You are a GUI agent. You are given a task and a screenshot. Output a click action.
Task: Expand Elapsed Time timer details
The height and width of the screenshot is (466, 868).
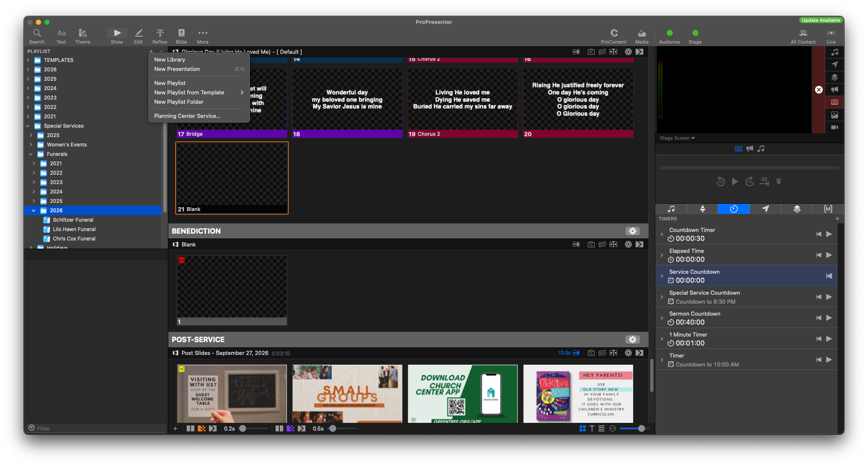[x=662, y=255]
